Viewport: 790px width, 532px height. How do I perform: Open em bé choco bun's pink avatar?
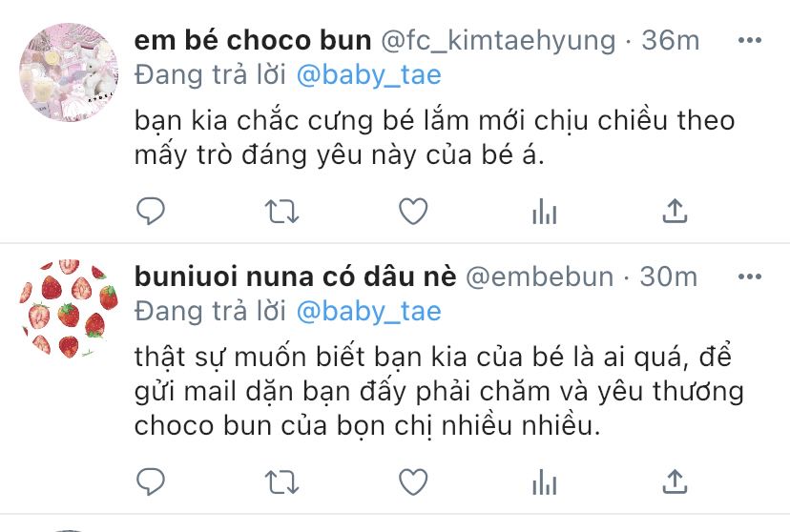pyautogui.click(x=69, y=72)
